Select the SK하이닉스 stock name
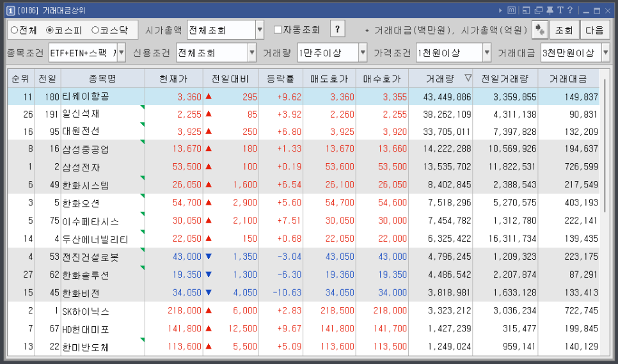618x364 pixels. 86,311
